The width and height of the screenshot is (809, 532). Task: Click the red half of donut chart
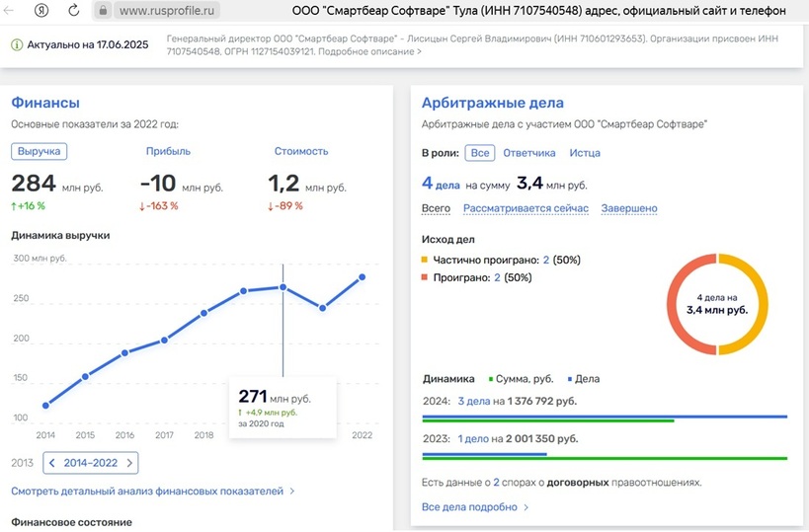pyautogui.click(x=674, y=304)
